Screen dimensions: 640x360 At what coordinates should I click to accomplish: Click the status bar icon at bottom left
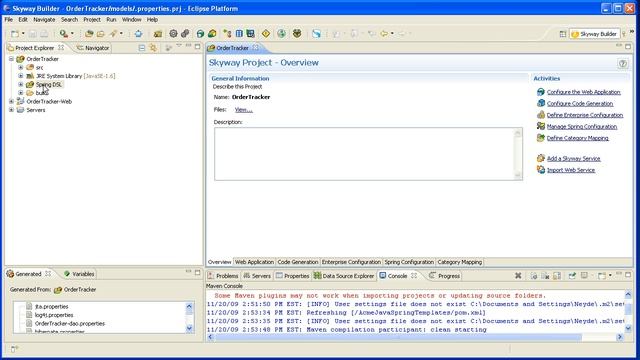click(x=14, y=349)
